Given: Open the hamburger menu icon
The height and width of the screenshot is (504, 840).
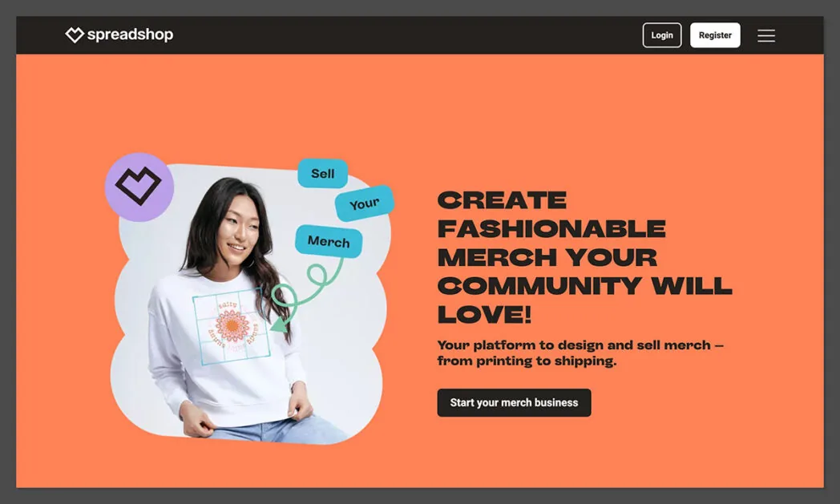Looking at the screenshot, I should (766, 35).
